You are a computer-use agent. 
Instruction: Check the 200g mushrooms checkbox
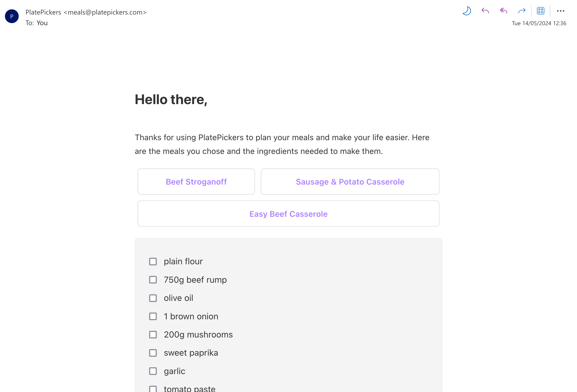(153, 335)
